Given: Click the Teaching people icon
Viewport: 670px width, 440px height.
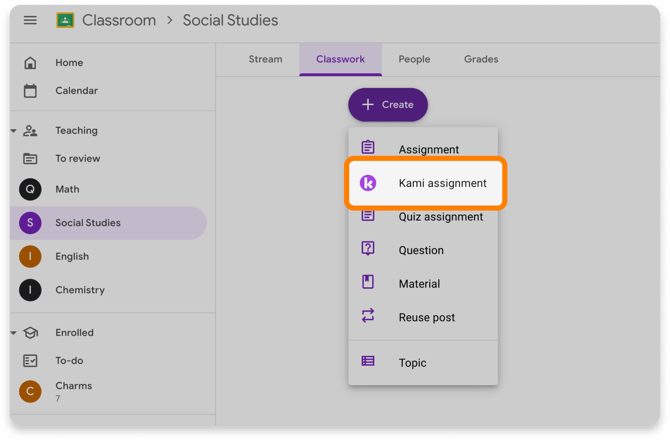Looking at the screenshot, I should (x=30, y=130).
